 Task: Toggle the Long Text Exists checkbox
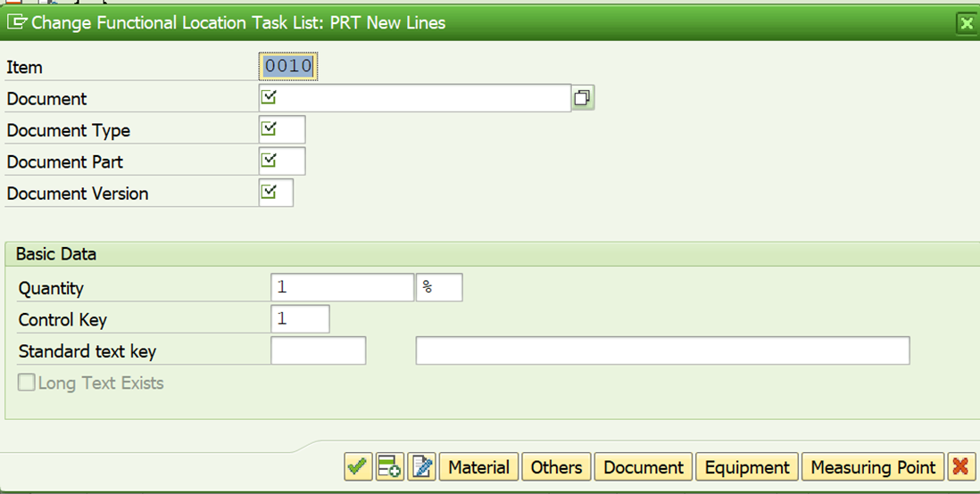coord(27,383)
